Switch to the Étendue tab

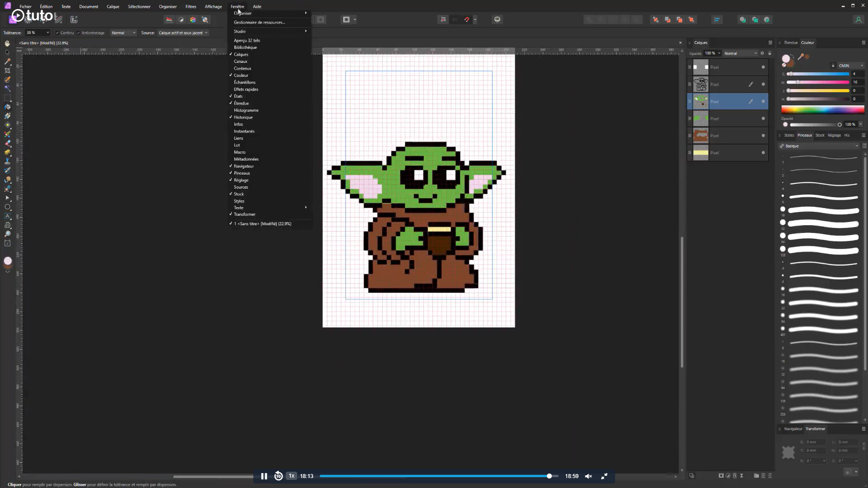(791, 43)
